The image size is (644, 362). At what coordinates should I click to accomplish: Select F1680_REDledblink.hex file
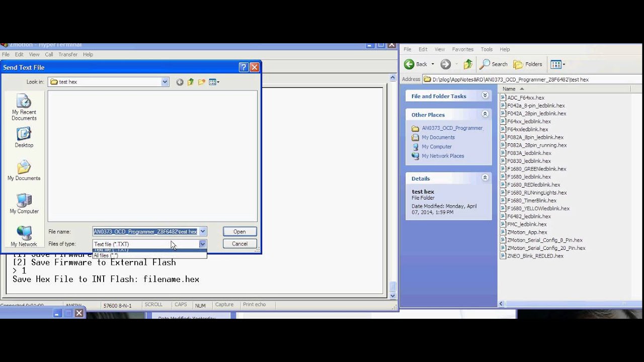pyautogui.click(x=533, y=185)
